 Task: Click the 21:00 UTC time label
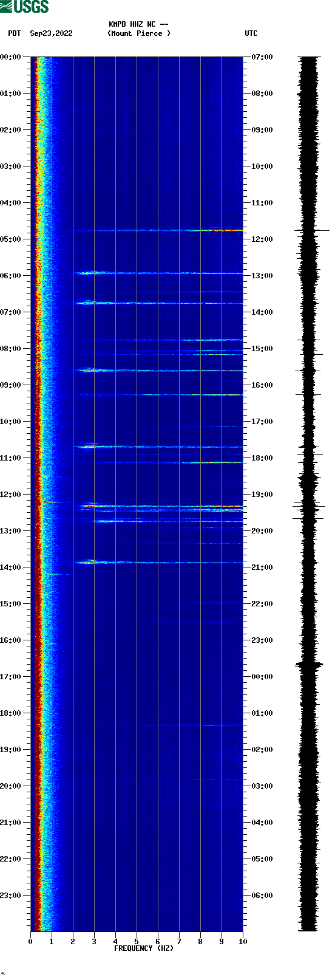point(262,567)
